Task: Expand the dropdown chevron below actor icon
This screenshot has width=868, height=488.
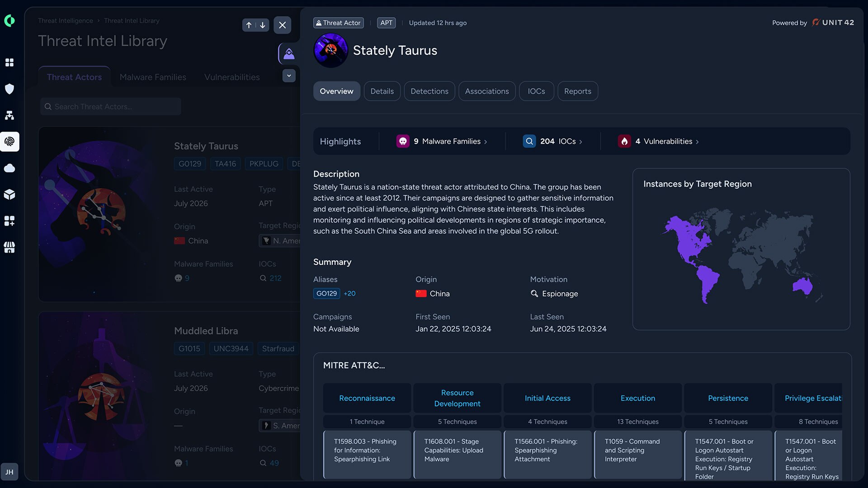Action: click(x=289, y=75)
